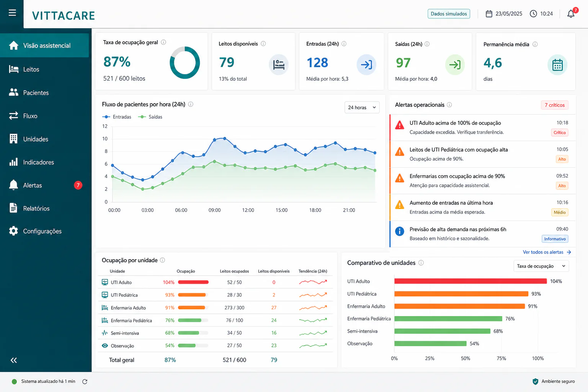Collapse the sidebar with double chevron
The width and height of the screenshot is (588, 392).
tap(14, 360)
